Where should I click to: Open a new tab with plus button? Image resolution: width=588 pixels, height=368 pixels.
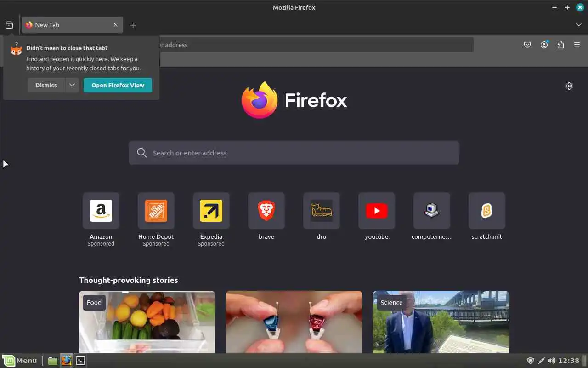pyautogui.click(x=133, y=25)
